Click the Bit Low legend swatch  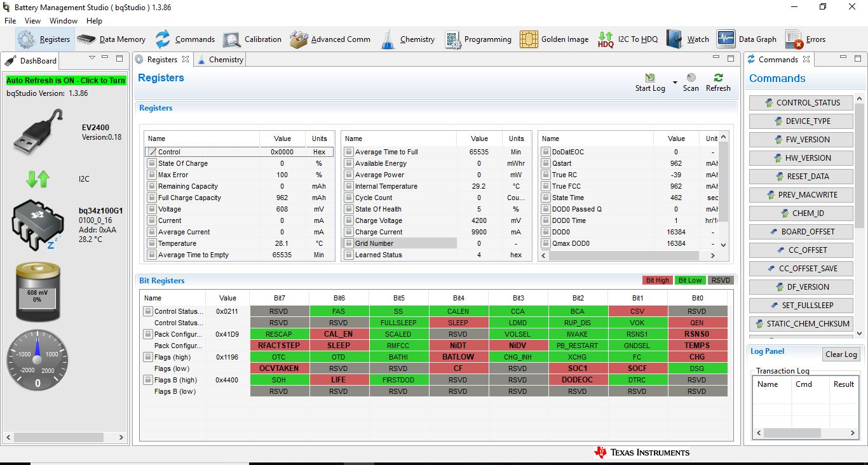690,280
